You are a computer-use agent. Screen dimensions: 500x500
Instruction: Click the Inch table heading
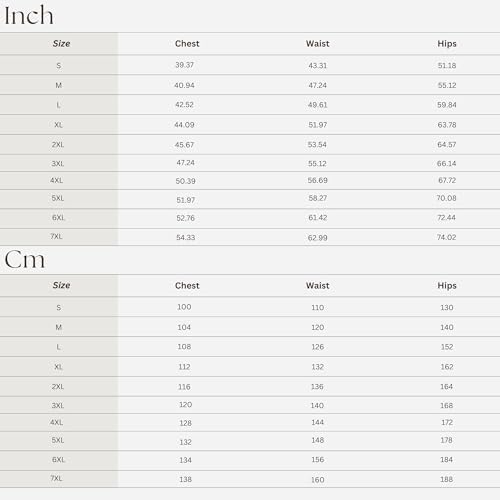tap(29, 15)
